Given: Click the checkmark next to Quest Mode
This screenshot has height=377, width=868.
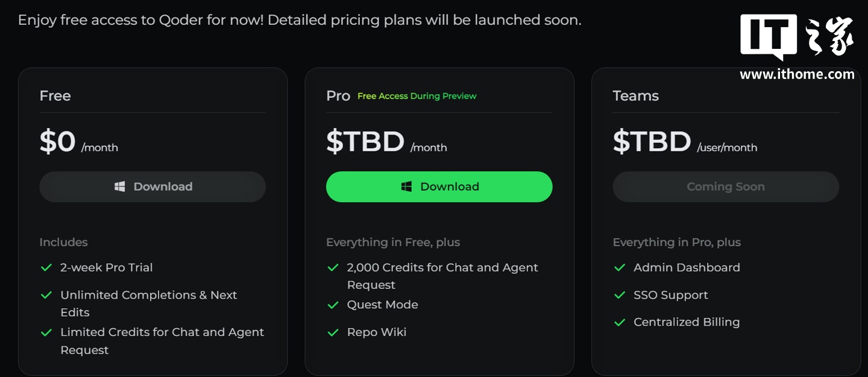Looking at the screenshot, I should click(x=333, y=305).
